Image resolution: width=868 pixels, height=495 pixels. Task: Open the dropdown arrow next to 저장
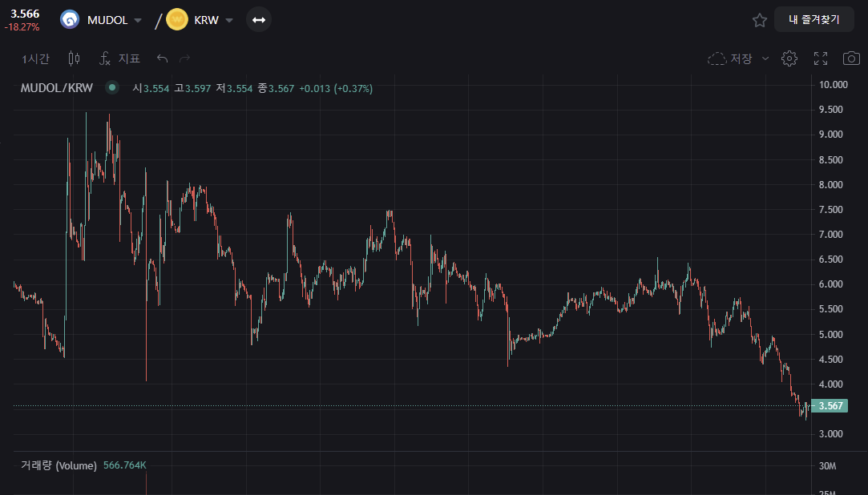pos(765,58)
